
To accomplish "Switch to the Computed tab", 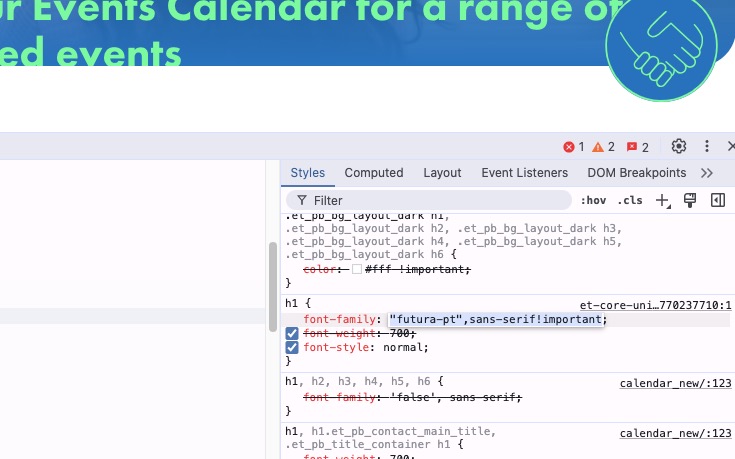I will (374, 173).
